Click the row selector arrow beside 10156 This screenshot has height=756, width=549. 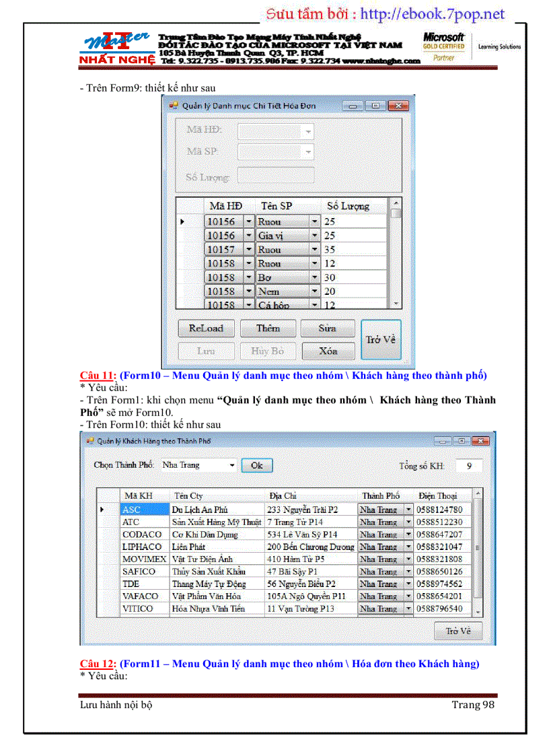coord(183,221)
